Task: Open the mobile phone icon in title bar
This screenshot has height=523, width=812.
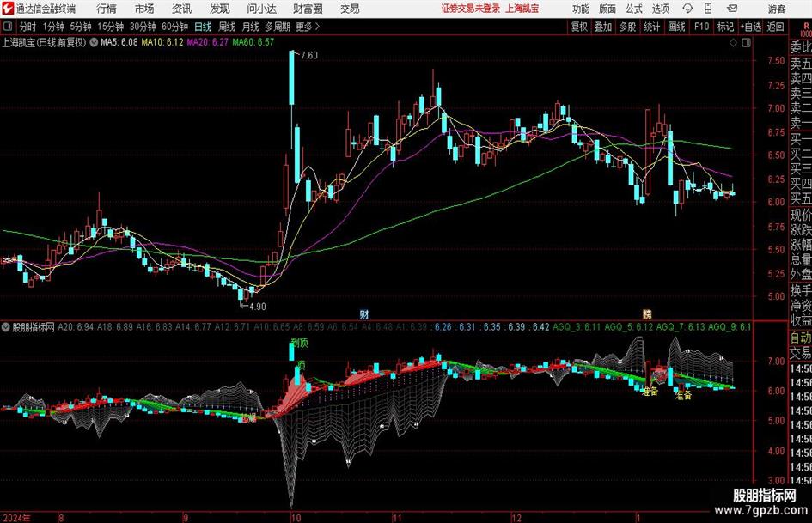Action: coord(708,9)
